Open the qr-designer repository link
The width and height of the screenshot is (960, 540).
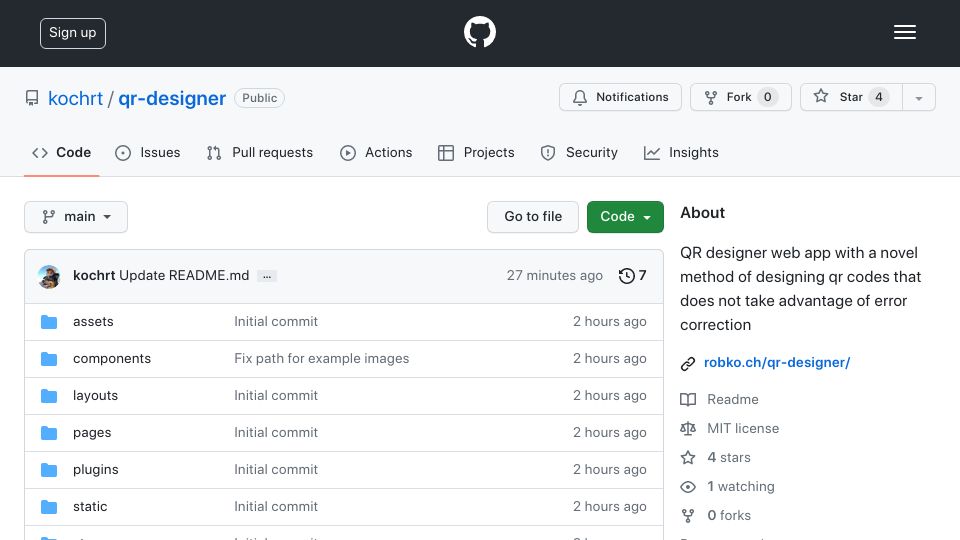point(172,98)
